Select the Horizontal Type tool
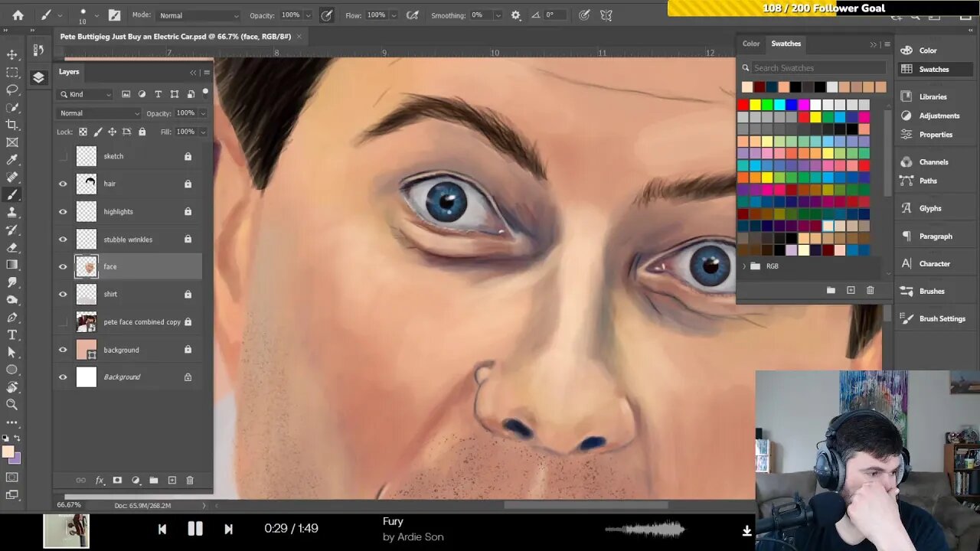 (12, 335)
